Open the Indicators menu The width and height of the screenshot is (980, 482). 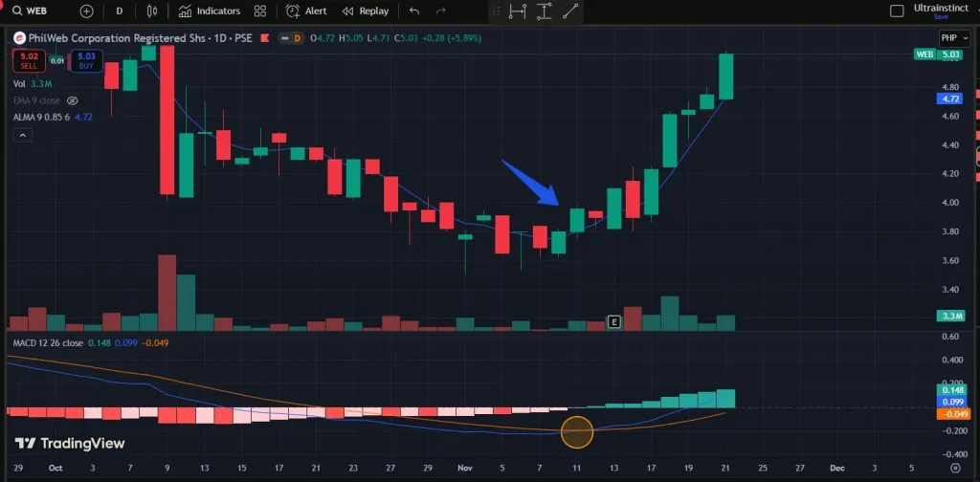pyautogui.click(x=210, y=11)
